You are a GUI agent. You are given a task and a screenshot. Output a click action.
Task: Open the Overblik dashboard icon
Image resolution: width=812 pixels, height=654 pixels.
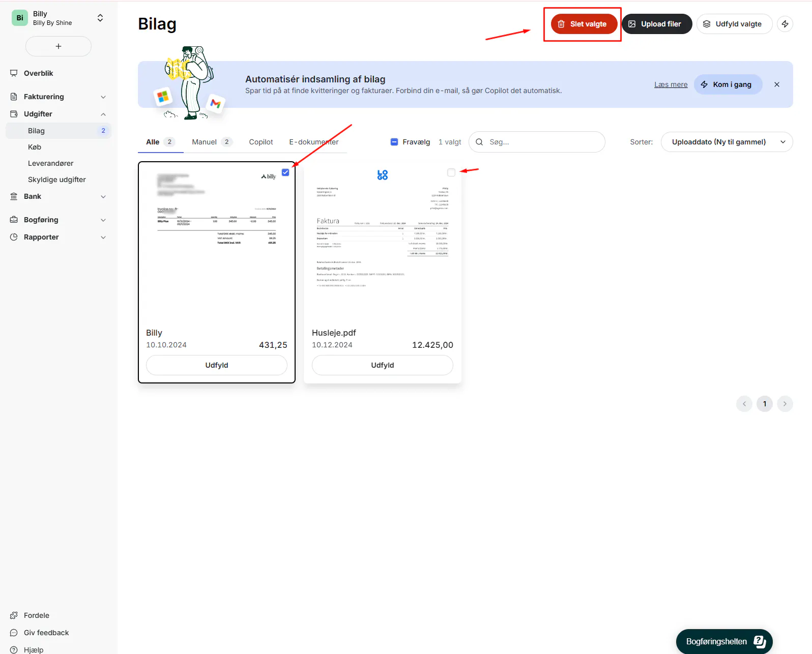[14, 73]
